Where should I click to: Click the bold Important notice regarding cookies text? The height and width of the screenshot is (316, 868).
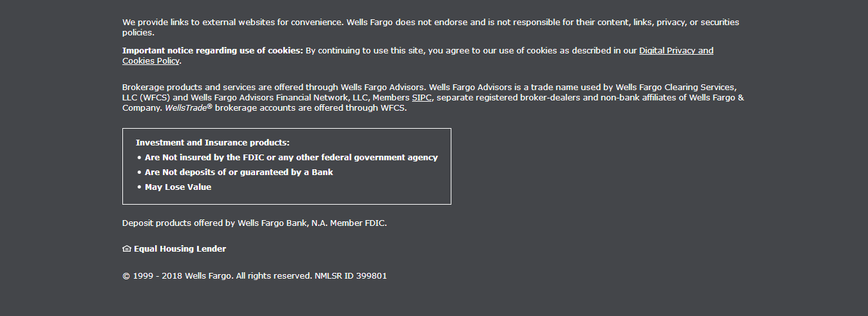coord(212,51)
